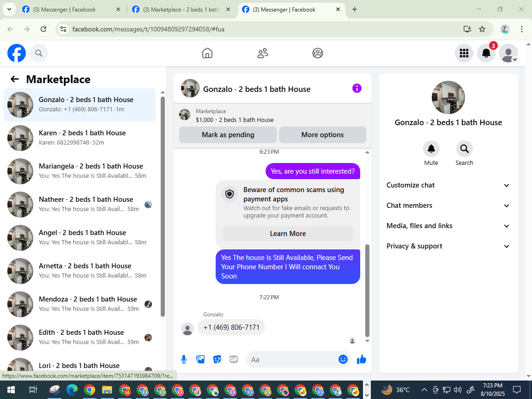
Task: Expand Customize chat section
Action: 448,185
